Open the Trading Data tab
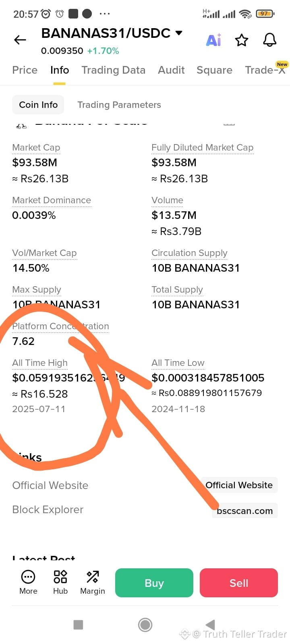 [x=113, y=70]
